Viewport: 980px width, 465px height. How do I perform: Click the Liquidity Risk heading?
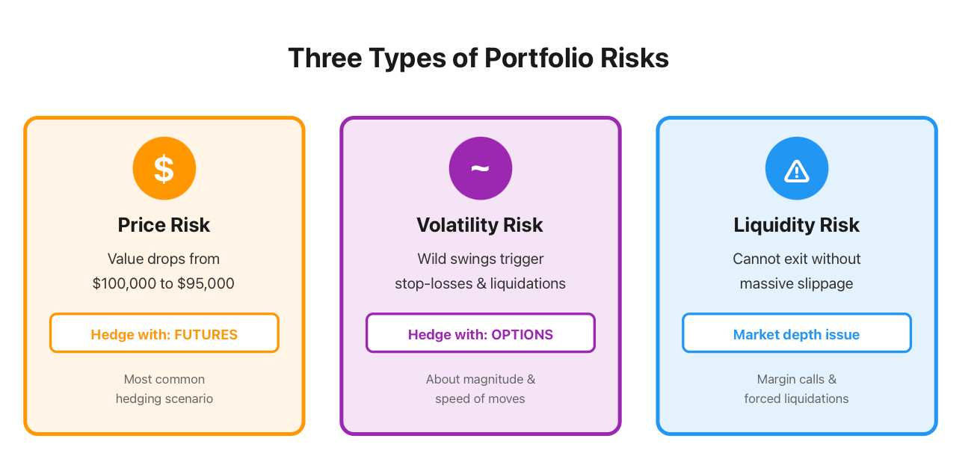click(797, 225)
